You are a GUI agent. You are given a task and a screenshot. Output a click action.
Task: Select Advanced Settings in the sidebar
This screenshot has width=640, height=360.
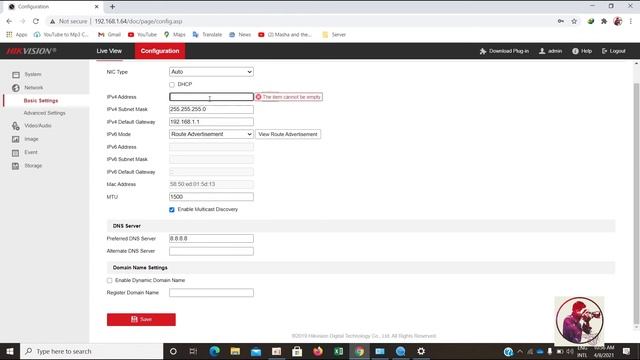pyautogui.click(x=44, y=113)
